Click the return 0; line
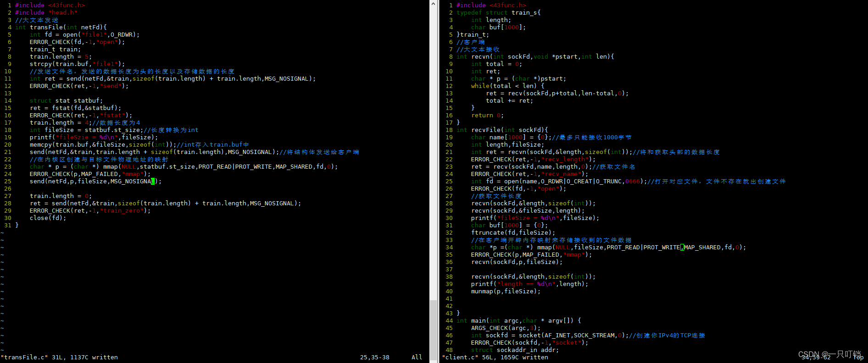The height and width of the screenshot is (363, 868). pyautogui.click(x=487, y=115)
